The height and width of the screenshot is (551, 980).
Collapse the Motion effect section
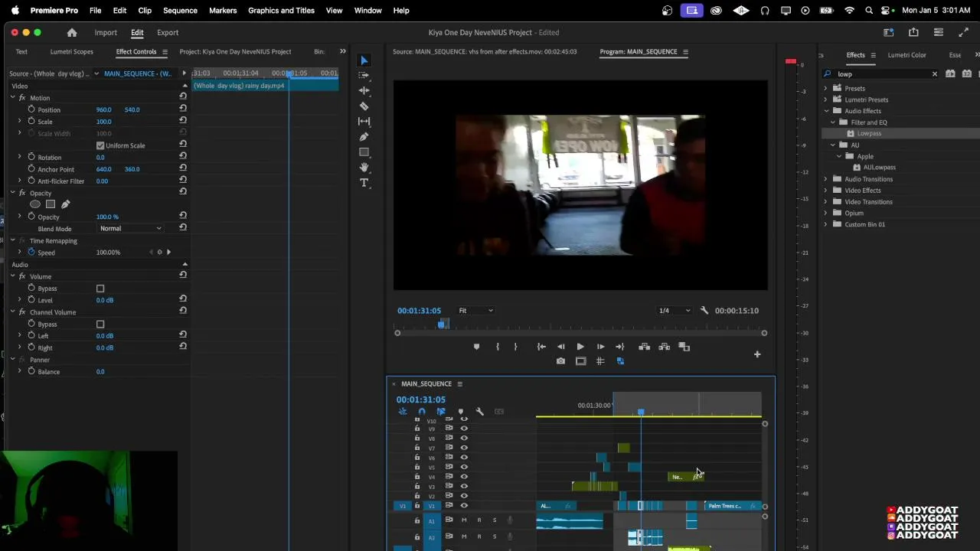(x=13, y=98)
